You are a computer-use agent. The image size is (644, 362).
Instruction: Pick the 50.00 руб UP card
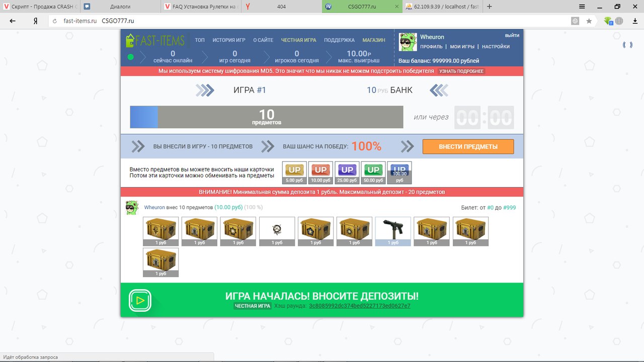click(373, 172)
